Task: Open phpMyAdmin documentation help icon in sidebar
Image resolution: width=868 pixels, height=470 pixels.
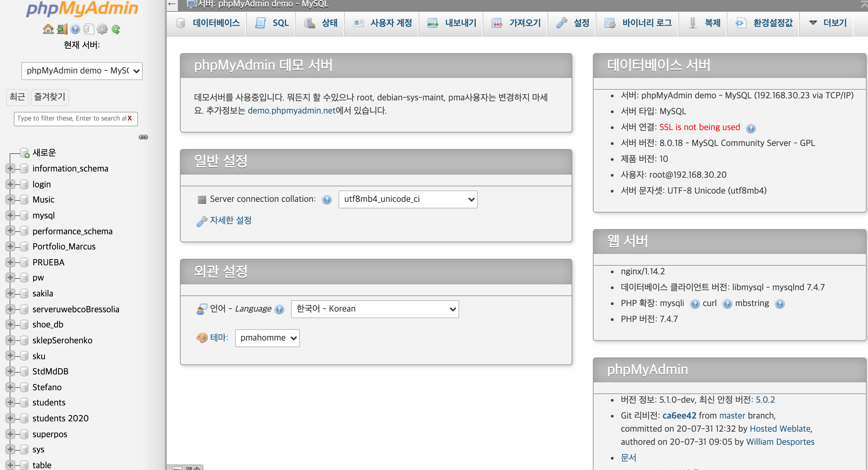Action: point(75,29)
